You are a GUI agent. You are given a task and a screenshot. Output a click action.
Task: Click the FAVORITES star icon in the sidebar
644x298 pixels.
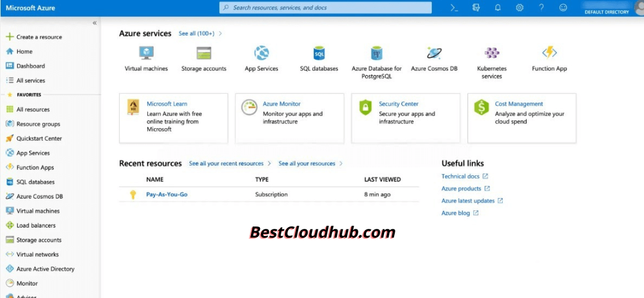click(x=10, y=95)
